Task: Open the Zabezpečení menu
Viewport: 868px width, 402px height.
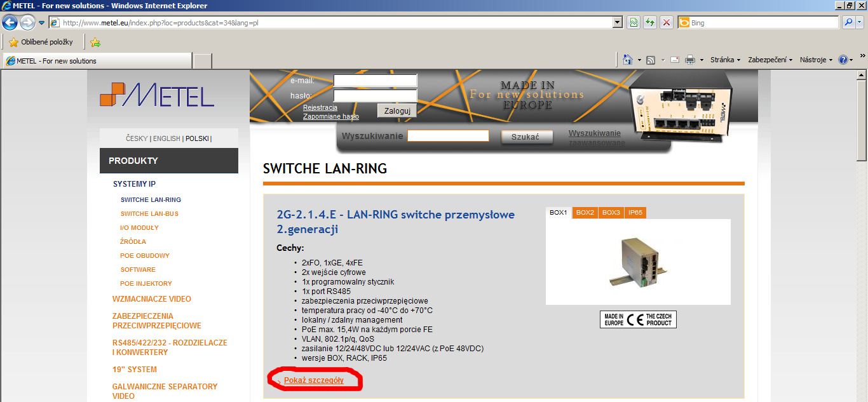Action: coord(770,60)
